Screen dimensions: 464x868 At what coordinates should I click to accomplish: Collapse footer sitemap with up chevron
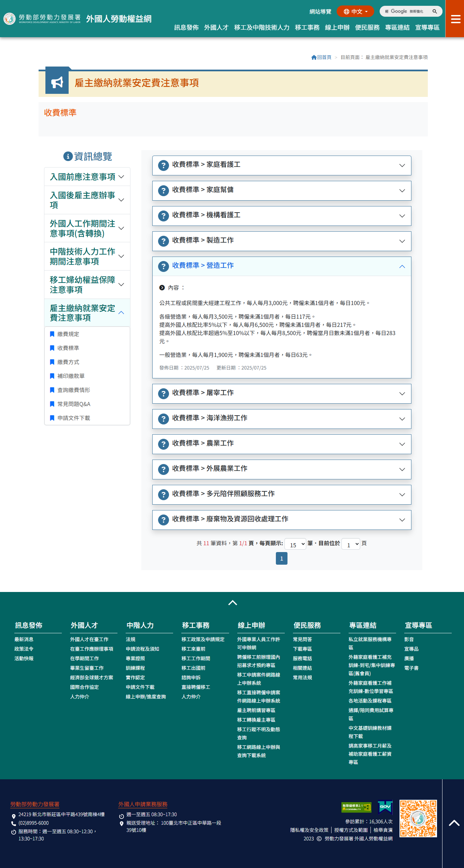point(233,603)
